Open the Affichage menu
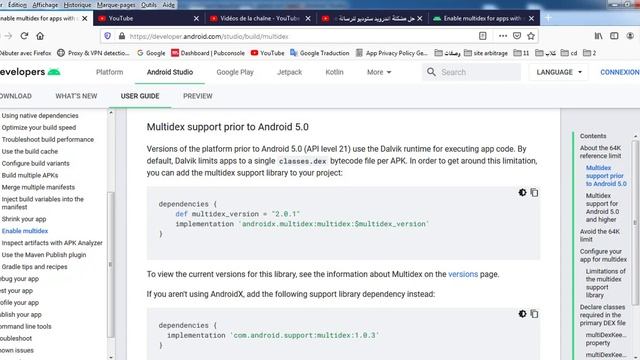 tap(45, 5)
